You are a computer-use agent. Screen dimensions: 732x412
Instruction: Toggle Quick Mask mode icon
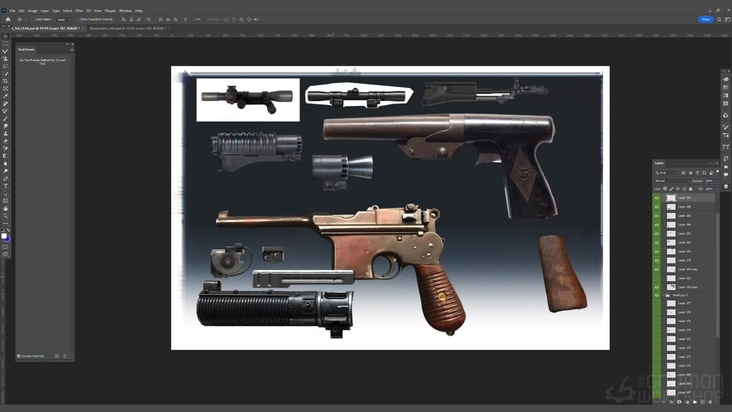[6, 247]
